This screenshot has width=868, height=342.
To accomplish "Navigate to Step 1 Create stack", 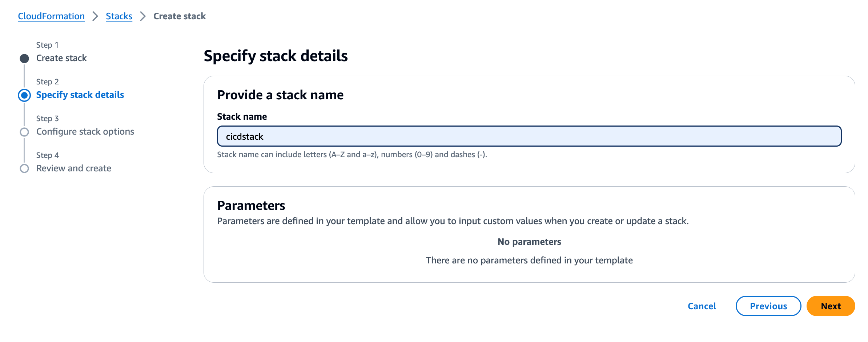I will point(61,58).
